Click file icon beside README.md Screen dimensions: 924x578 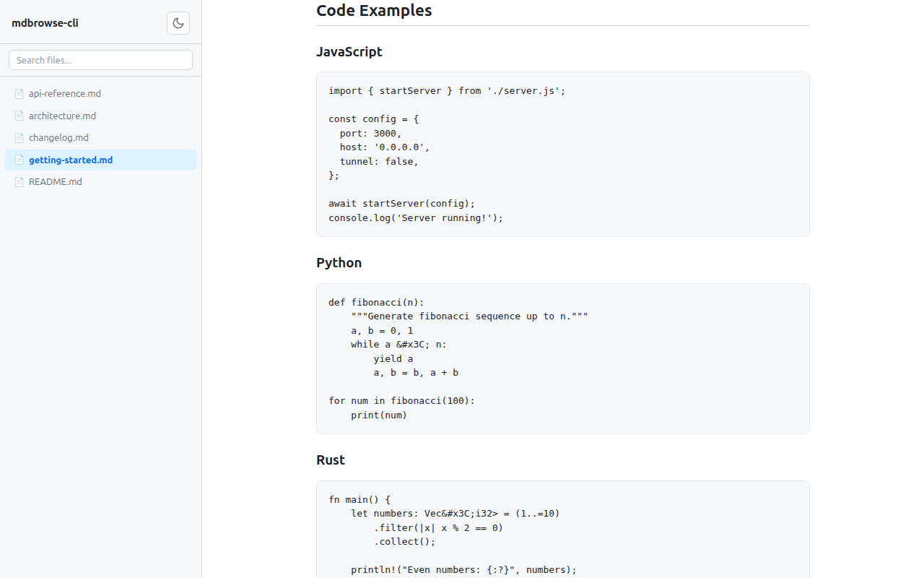(19, 181)
